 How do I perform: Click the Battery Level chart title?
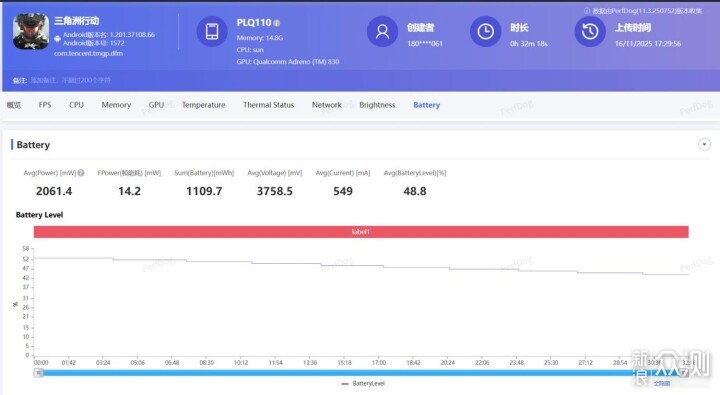39,214
